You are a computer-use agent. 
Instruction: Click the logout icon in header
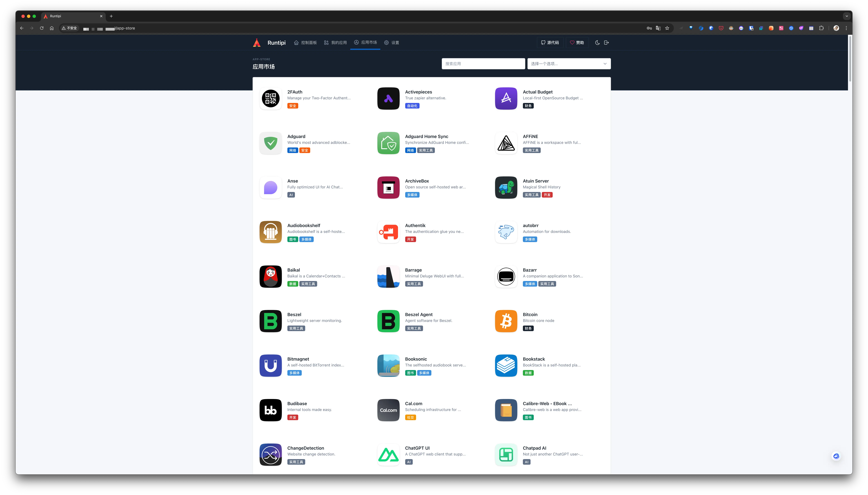[x=606, y=42]
